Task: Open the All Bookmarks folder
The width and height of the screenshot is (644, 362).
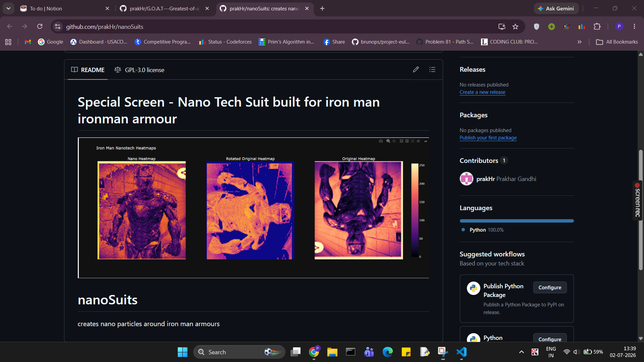Action: pyautogui.click(x=617, y=42)
